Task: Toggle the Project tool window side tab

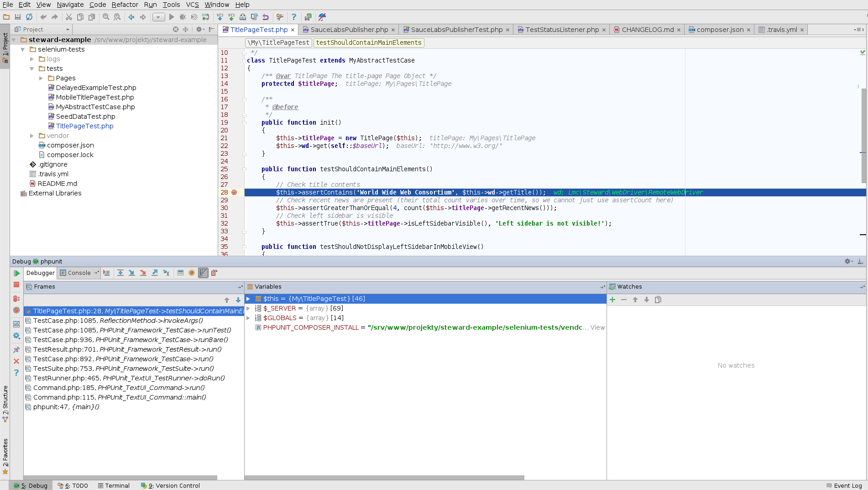Action: click(x=5, y=47)
